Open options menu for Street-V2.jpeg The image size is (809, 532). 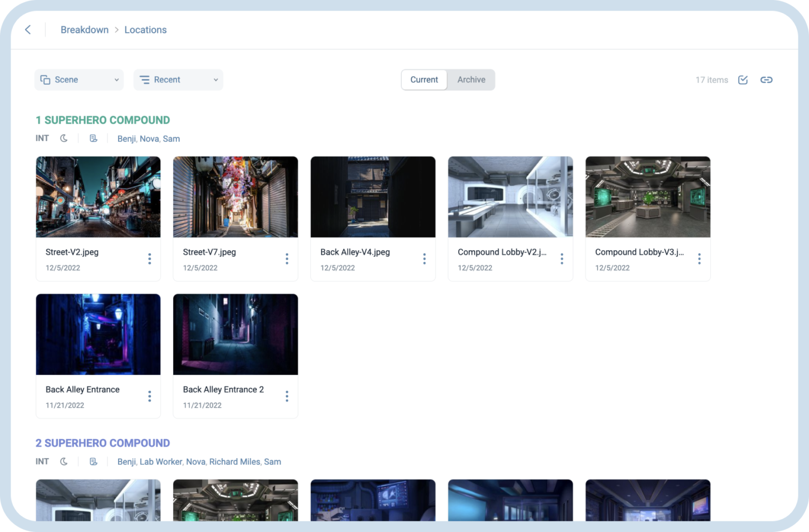tap(150, 258)
